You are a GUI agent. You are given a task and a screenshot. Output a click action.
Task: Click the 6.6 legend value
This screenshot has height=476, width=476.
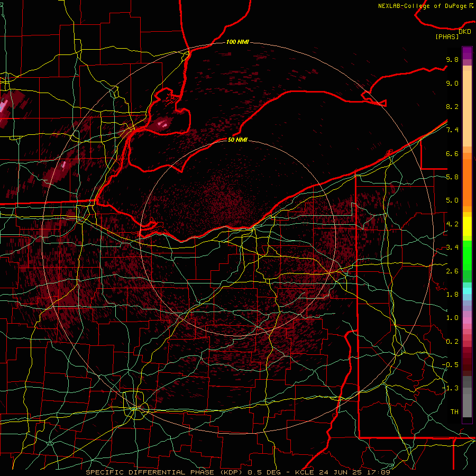coord(452,153)
